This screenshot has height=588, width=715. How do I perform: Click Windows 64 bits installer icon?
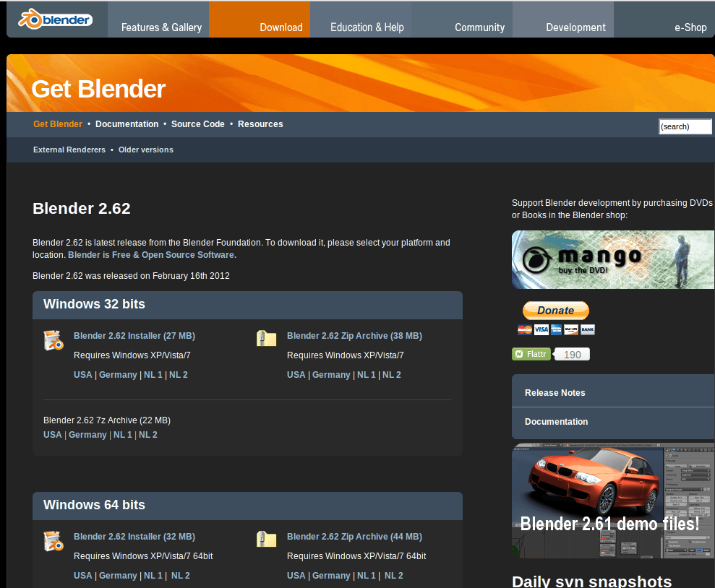click(53, 541)
